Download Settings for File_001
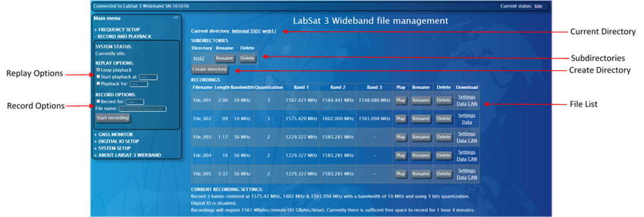The image size is (644, 217). point(467,97)
